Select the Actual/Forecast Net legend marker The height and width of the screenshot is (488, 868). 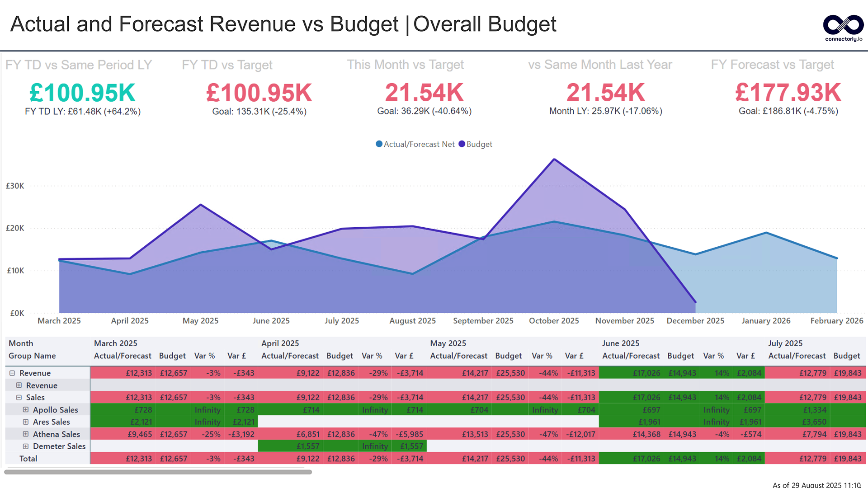[379, 144]
